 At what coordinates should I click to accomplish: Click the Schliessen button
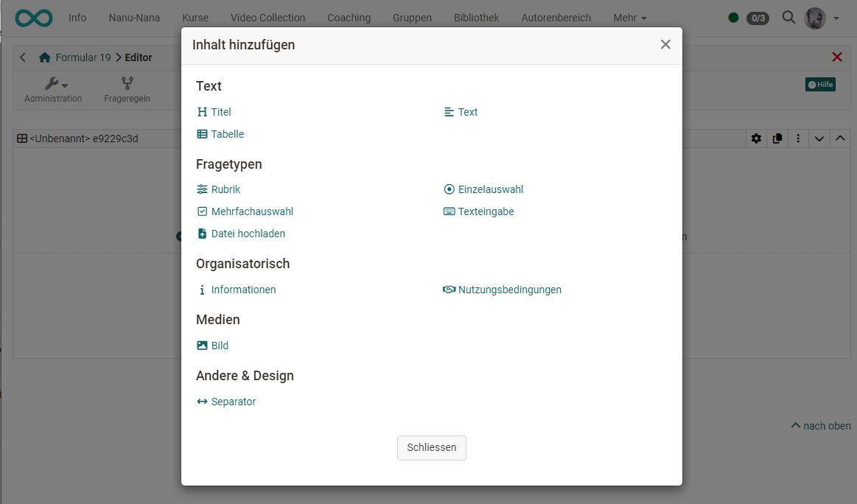tap(431, 447)
